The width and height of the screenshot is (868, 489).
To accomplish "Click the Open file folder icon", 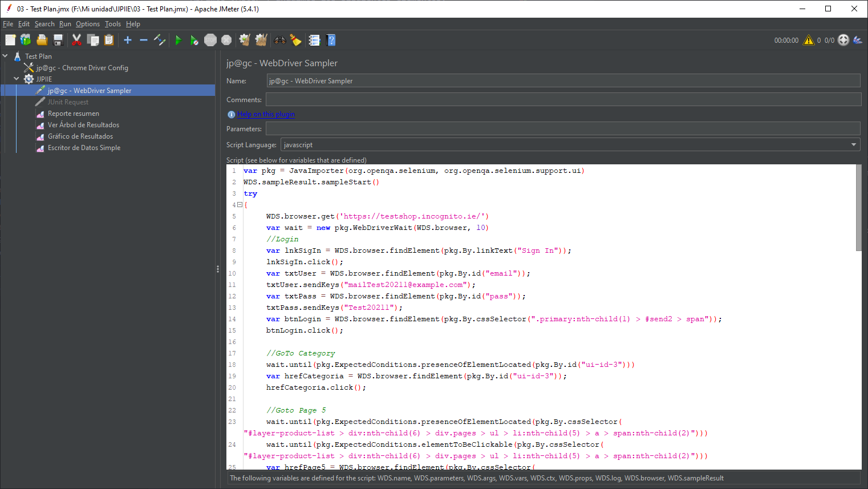I will pos(42,40).
